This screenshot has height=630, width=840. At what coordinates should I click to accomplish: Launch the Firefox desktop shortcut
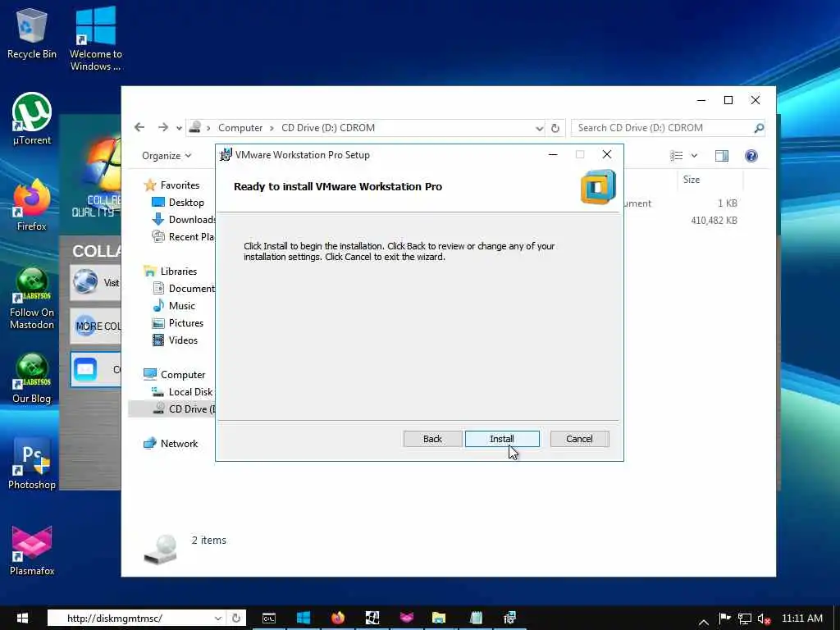[32, 205]
